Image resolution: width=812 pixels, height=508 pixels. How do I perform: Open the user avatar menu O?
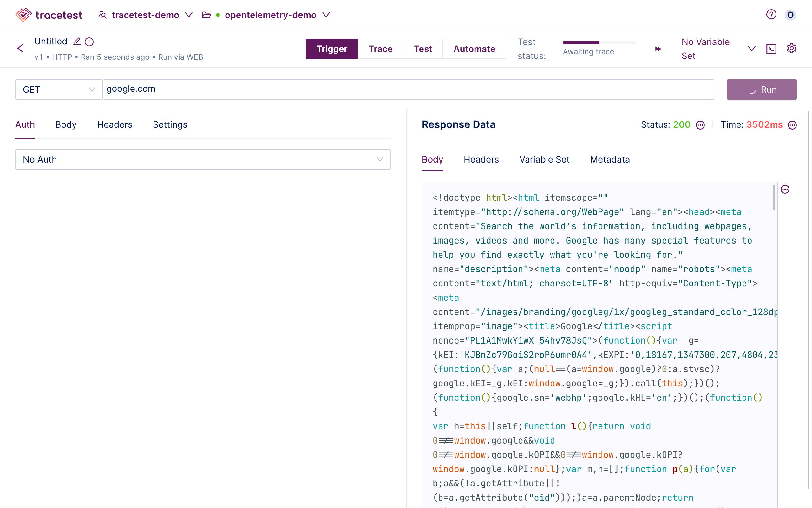point(790,15)
